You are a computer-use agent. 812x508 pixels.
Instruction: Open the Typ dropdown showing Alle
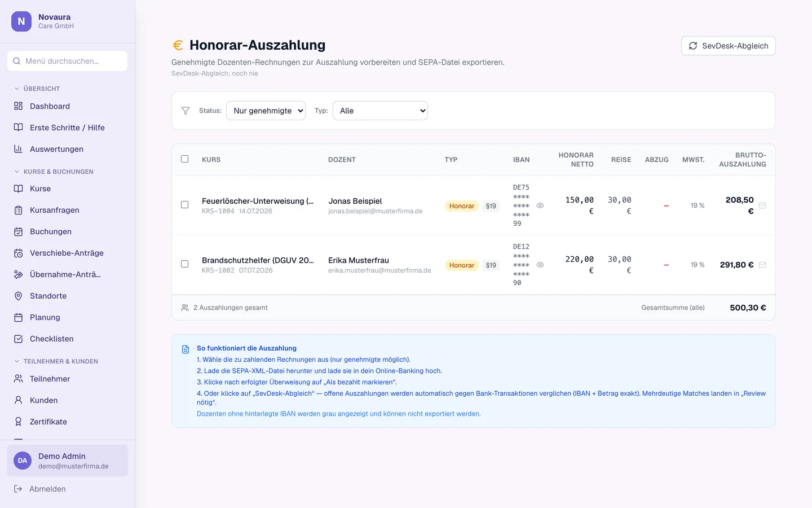click(x=380, y=111)
